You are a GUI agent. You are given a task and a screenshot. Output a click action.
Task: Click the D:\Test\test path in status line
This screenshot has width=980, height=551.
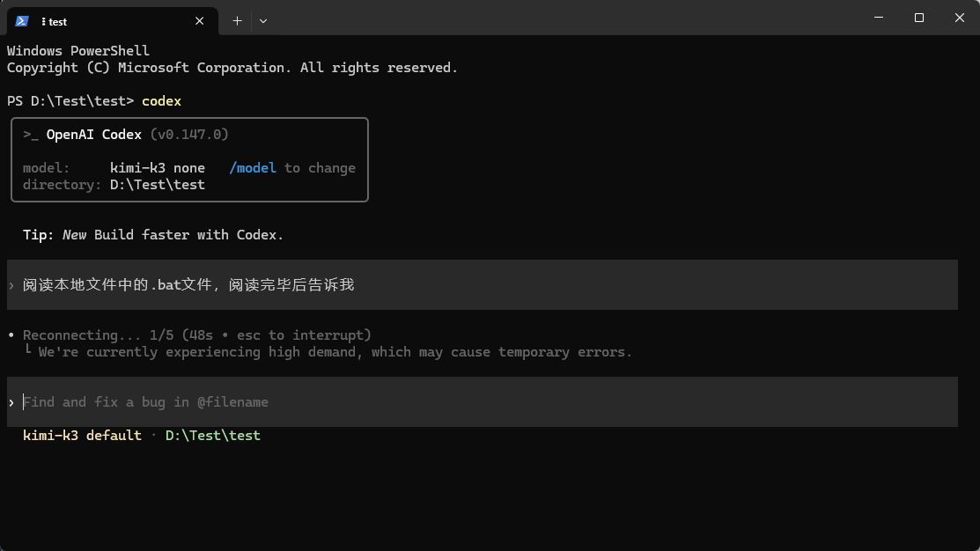coord(212,436)
